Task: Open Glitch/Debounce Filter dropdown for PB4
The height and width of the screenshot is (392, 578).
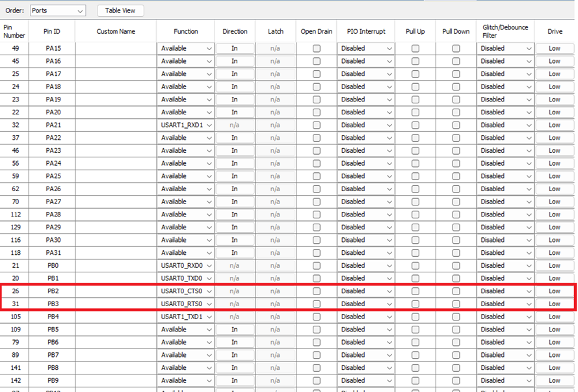Action: tap(505, 317)
